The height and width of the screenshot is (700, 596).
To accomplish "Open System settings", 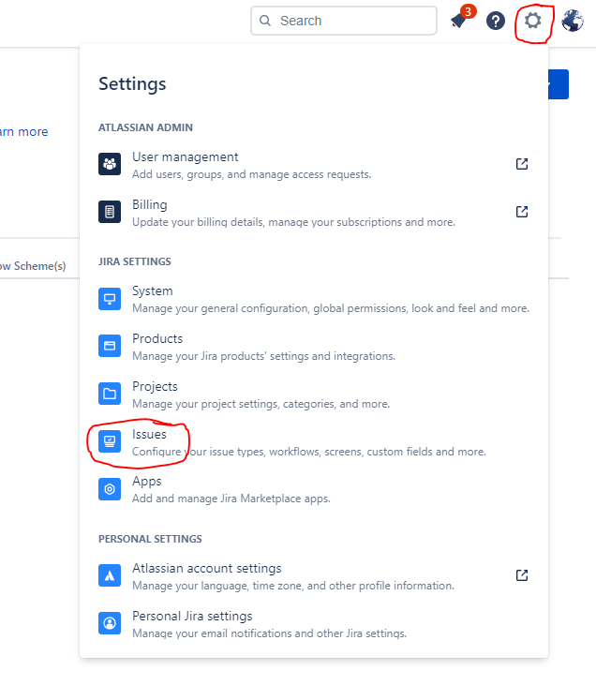I will click(313, 299).
